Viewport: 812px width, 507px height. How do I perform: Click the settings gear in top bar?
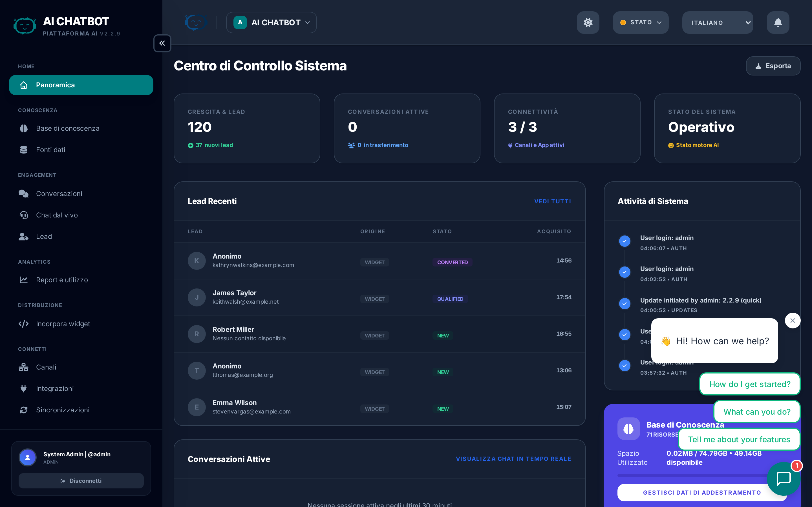[588, 23]
